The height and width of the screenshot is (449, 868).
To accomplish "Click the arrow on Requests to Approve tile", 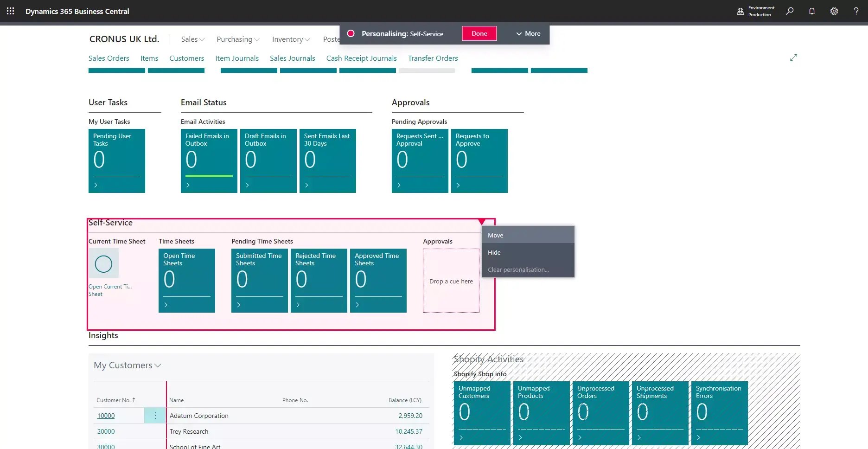I will 459,185.
